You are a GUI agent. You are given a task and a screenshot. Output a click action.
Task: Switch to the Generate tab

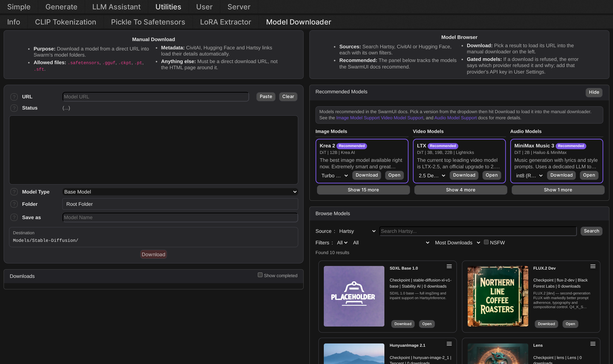coord(61,7)
